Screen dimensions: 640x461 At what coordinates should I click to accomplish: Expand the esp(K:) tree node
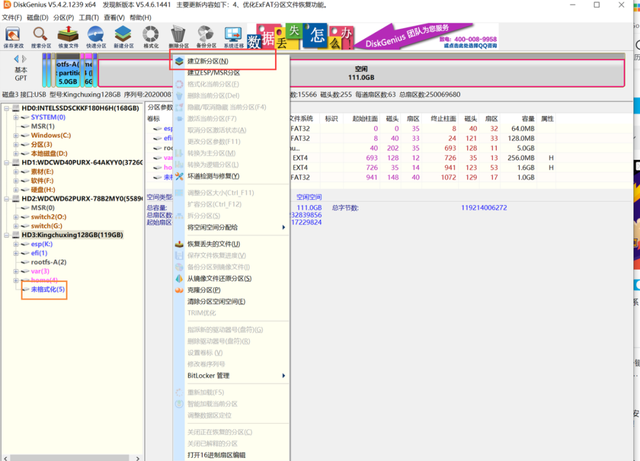pos(16,244)
